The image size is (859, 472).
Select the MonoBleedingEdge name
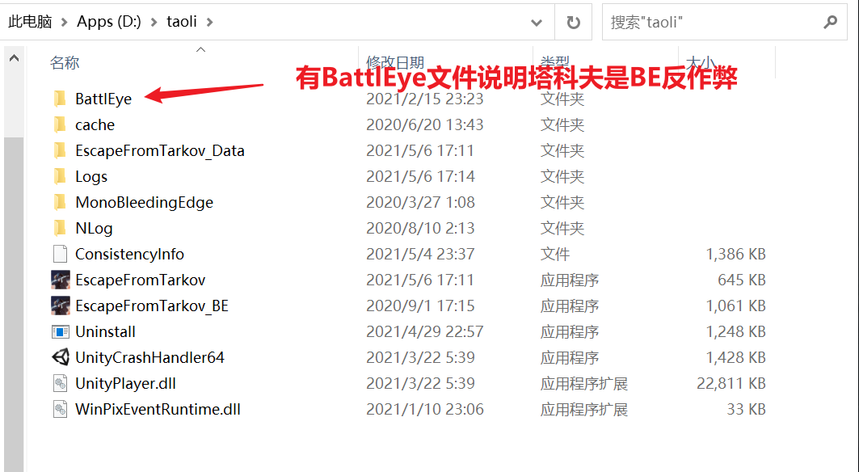click(144, 203)
